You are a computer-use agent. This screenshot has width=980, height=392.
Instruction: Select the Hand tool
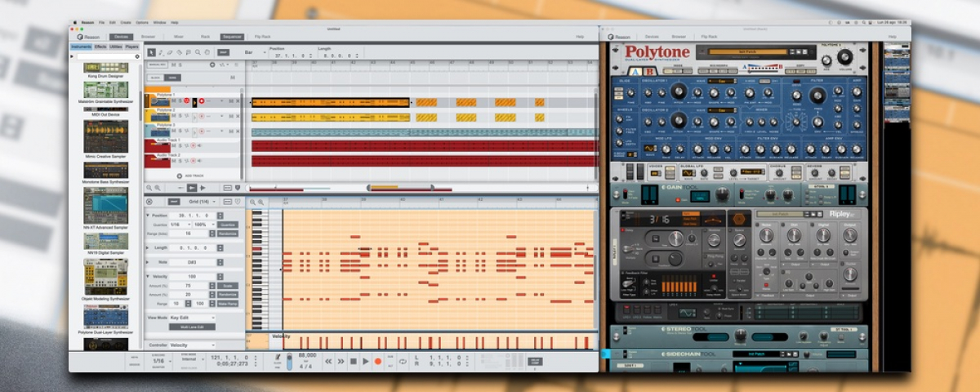tap(207, 52)
